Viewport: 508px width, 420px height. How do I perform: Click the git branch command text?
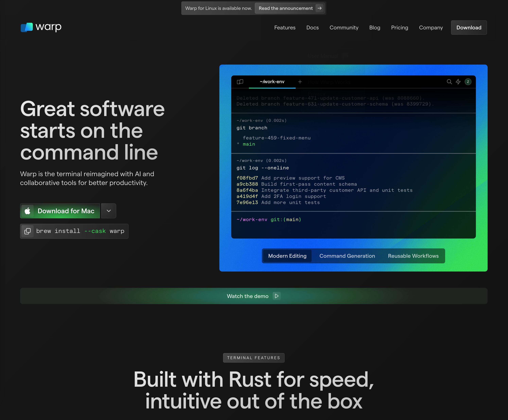coord(252,128)
